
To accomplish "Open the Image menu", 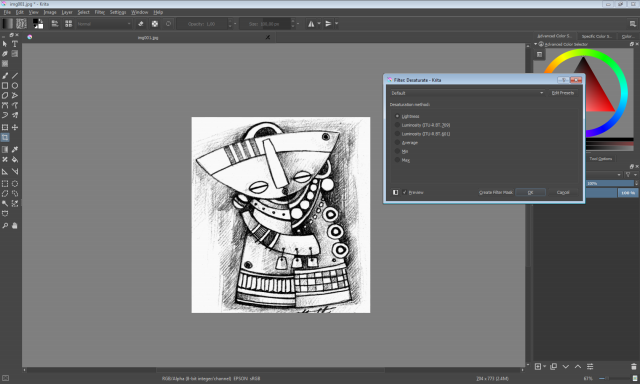I will tap(50, 12).
